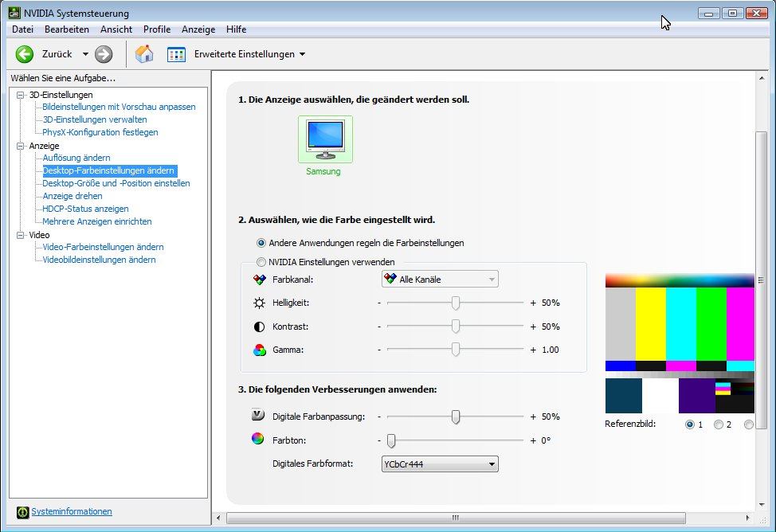
Task: Click the Farbton color wheel icon
Action: pyautogui.click(x=258, y=439)
